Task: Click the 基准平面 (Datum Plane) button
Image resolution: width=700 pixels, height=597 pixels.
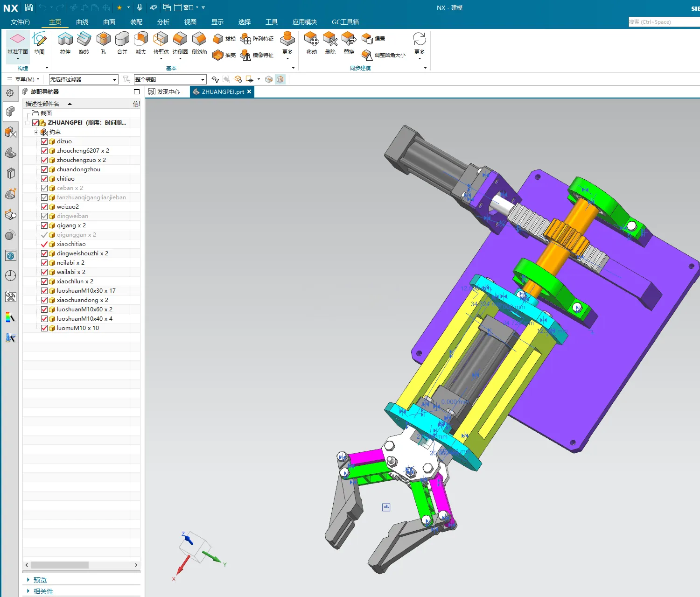Action: pyautogui.click(x=18, y=46)
